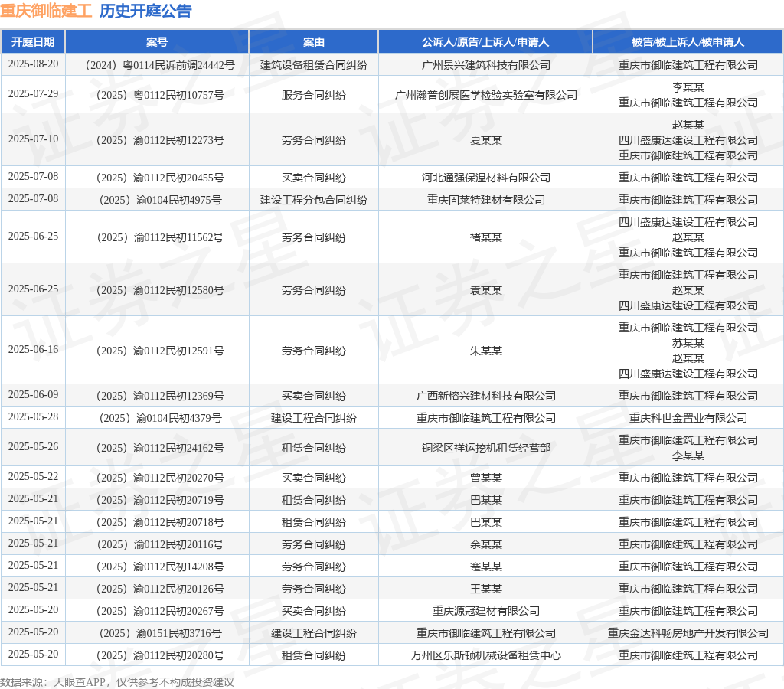Click the 公诉人/原告/上诉人/申请人 column header
This screenshot has height=689, width=784.
(x=485, y=42)
